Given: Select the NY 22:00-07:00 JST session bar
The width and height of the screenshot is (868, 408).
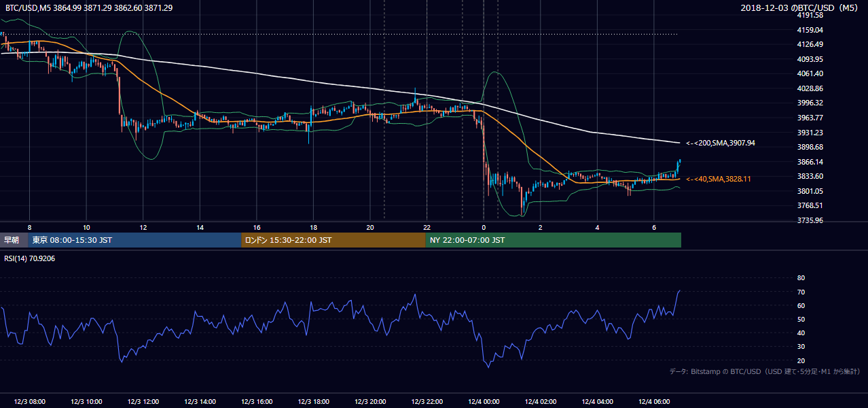Looking at the screenshot, I should (553, 240).
